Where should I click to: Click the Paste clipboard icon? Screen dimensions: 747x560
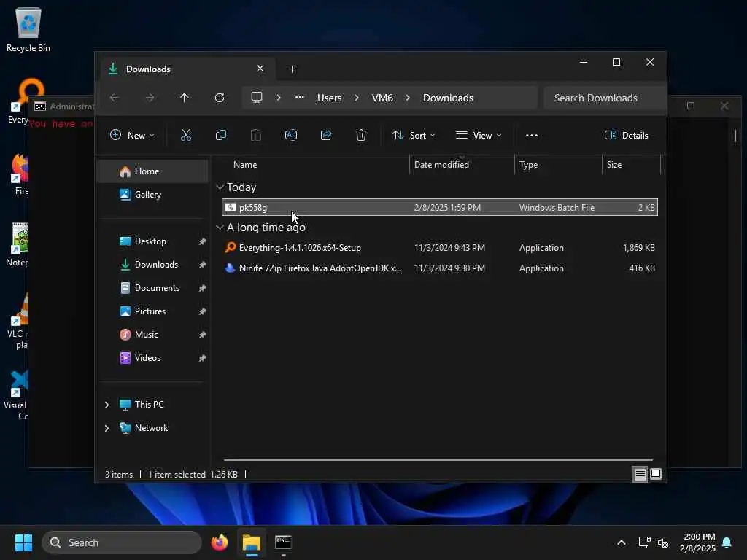pyautogui.click(x=256, y=135)
